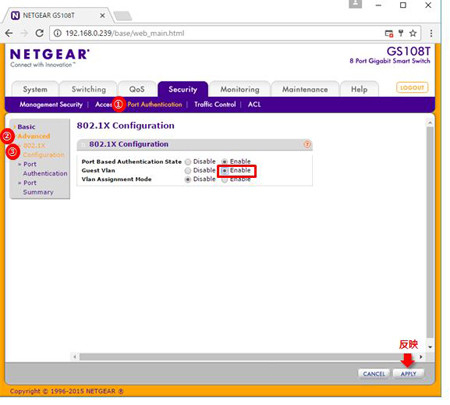
Task: Collapse the 802.1X Configuration section header
Action: click(83, 145)
